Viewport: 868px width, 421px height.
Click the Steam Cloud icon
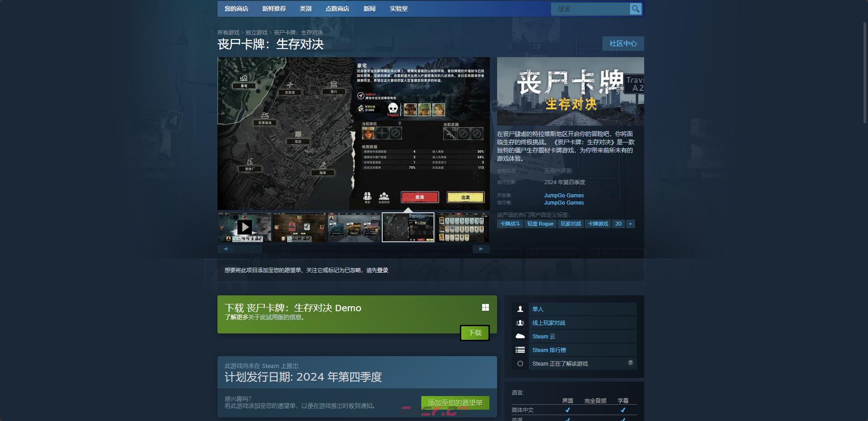tap(520, 336)
